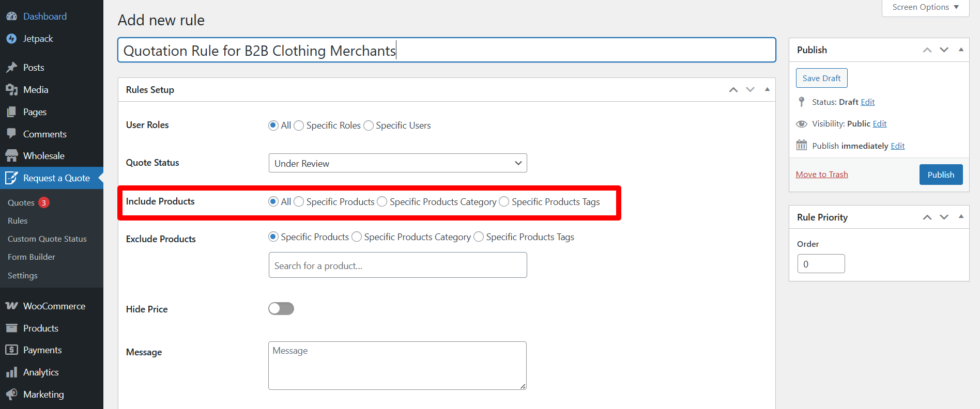Move Rule Priority panel down
Image resolution: width=980 pixels, height=409 pixels.
[x=944, y=217]
